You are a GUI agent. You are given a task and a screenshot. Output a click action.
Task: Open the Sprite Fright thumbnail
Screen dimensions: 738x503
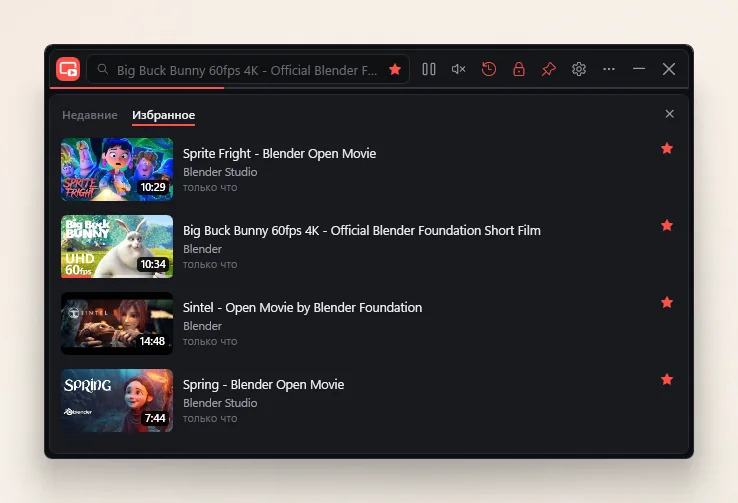point(117,169)
